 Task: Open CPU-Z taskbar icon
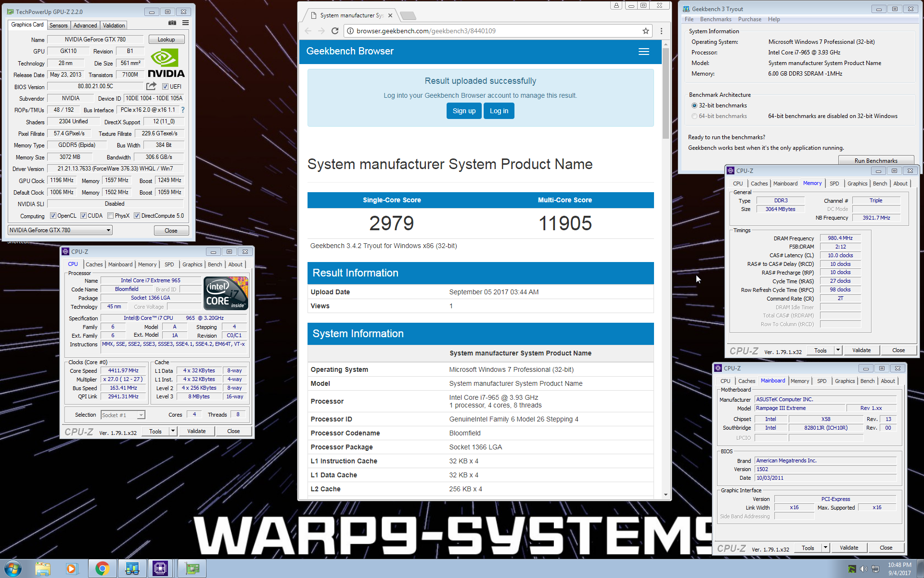point(160,569)
